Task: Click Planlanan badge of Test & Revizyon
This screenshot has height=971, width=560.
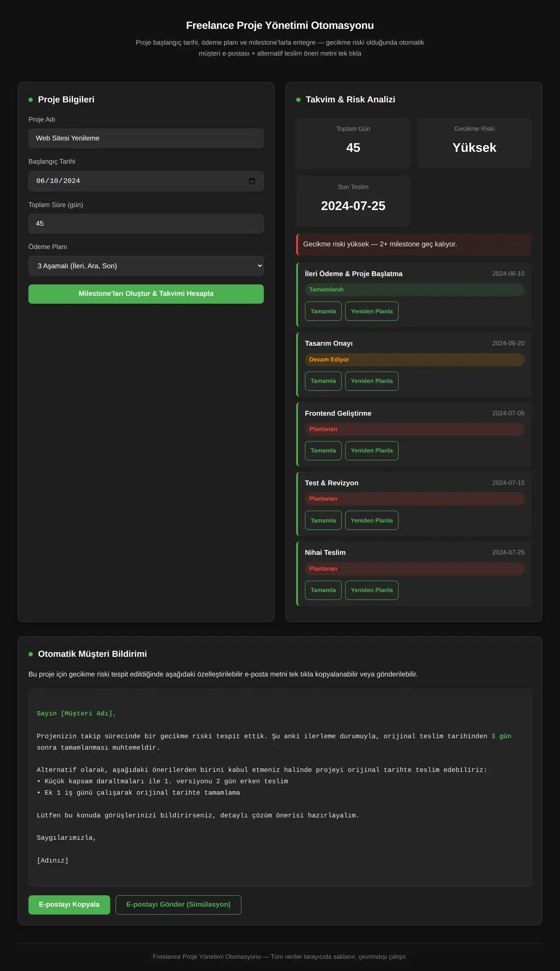Action: [x=414, y=499]
